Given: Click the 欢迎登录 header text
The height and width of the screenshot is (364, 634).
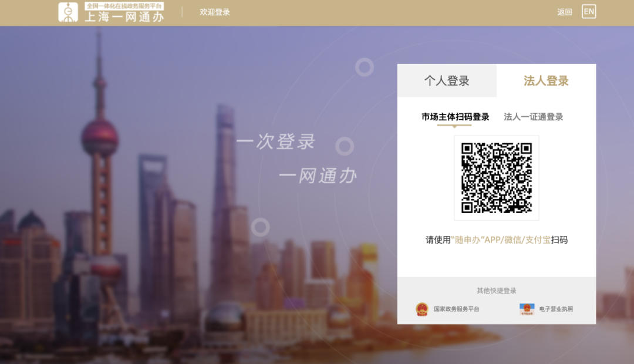Looking at the screenshot, I should pyautogui.click(x=215, y=12).
